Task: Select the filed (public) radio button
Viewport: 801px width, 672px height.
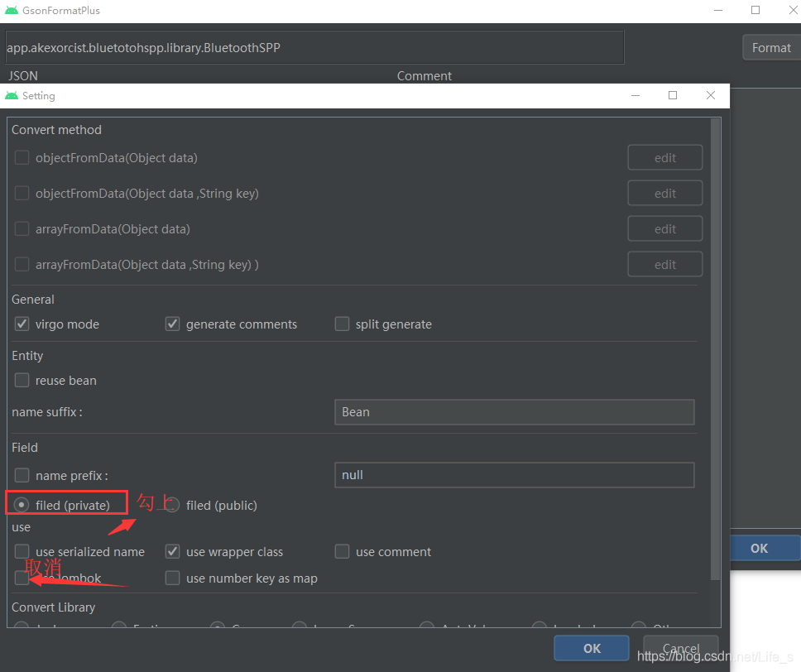Action: coord(172,505)
